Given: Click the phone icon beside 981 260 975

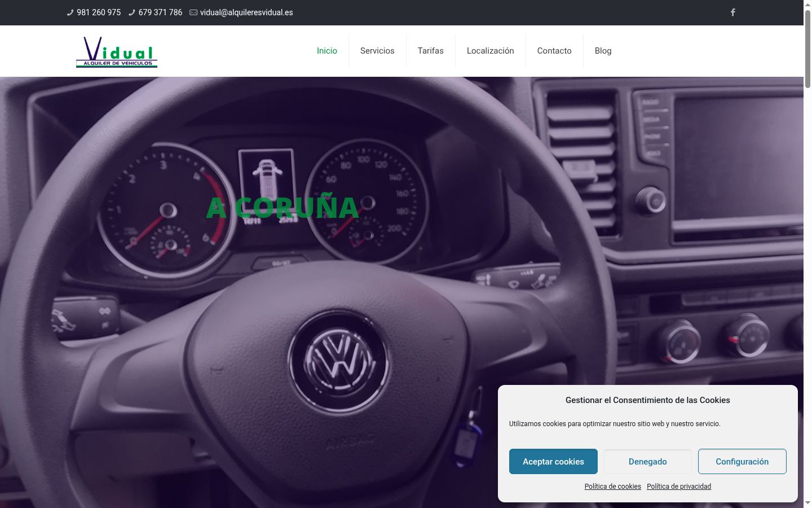Looking at the screenshot, I should click(70, 12).
